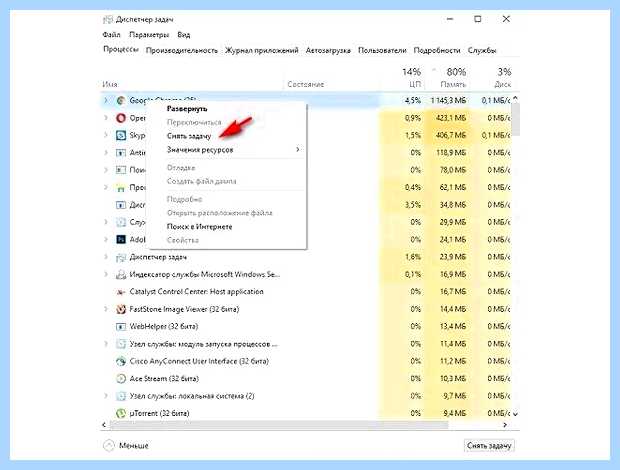Click the µTorrent process icon
The width and height of the screenshot is (620, 470).
121,413
